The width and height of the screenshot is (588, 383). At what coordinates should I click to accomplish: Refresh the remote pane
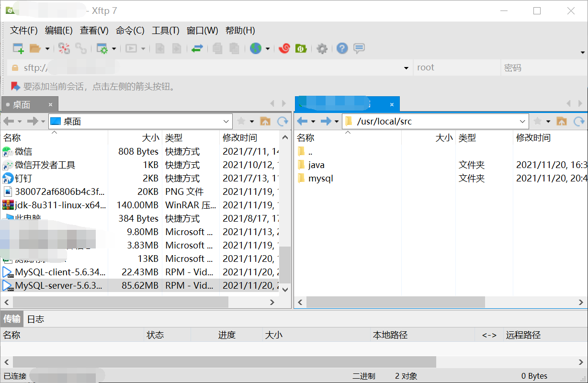pyautogui.click(x=579, y=121)
